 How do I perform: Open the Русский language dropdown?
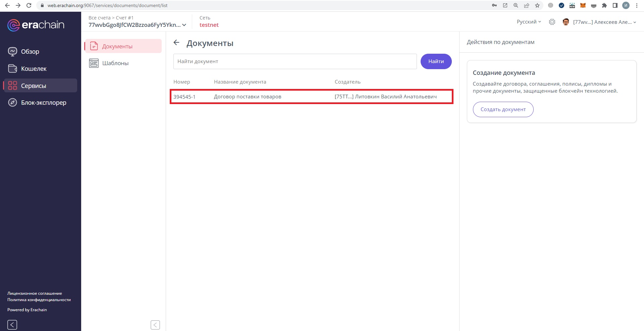pyautogui.click(x=529, y=22)
